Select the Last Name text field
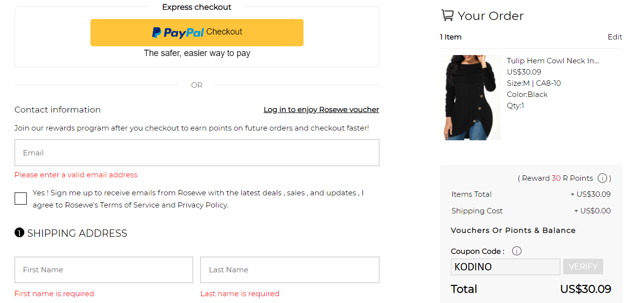Screen dimensions: 644x303 click(290, 270)
